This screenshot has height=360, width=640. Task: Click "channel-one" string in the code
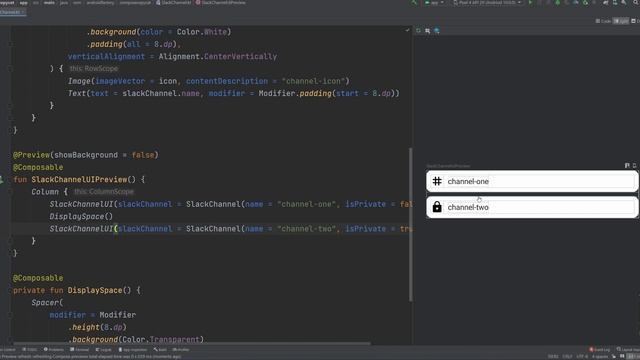[307, 204]
